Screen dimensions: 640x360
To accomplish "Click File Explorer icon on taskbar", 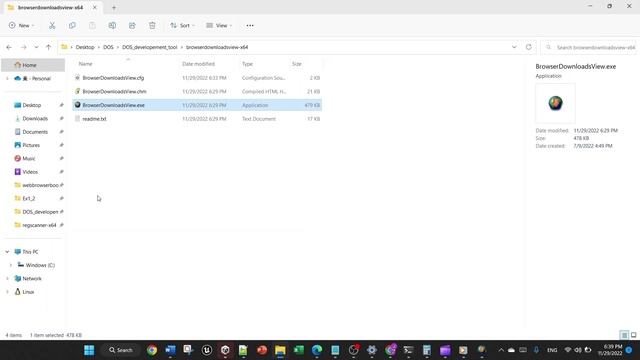I will pos(280,350).
